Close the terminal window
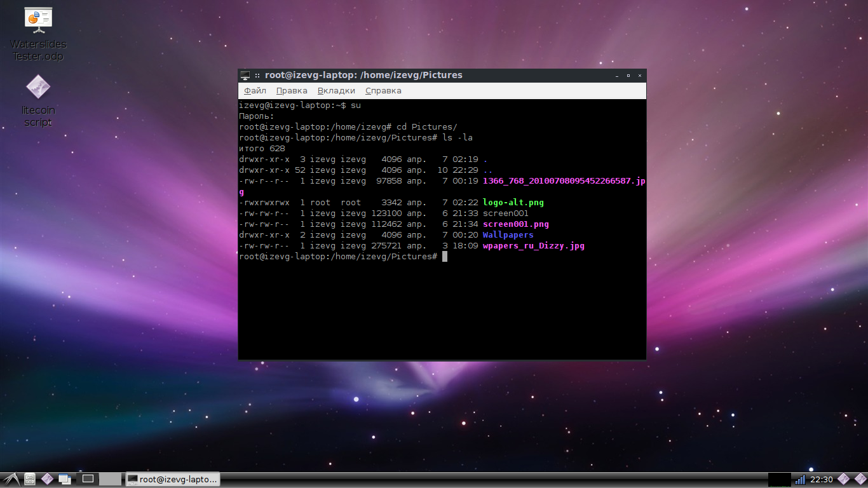Image resolution: width=868 pixels, height=488 pixels. 640,76
